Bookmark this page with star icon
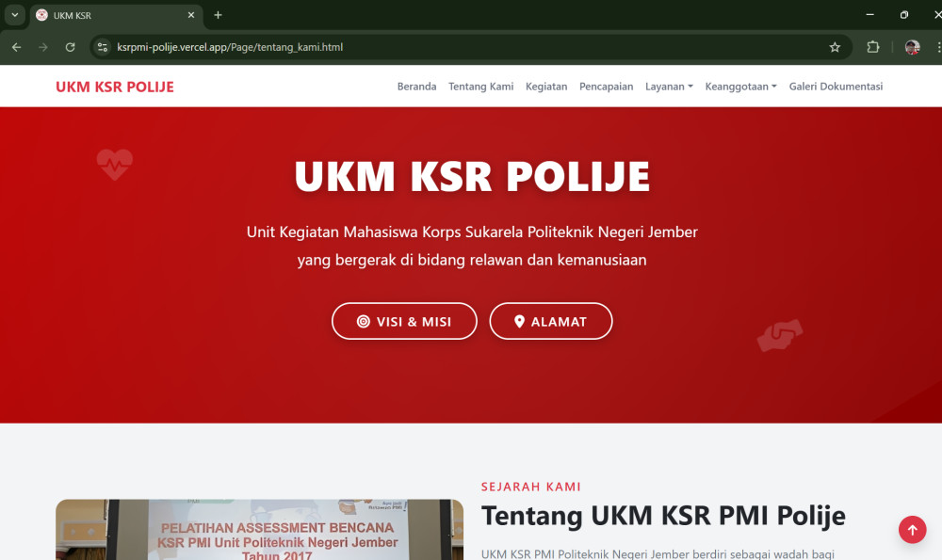Image resolution: width=942 pixels, height=560 pixels. [835, 47]
